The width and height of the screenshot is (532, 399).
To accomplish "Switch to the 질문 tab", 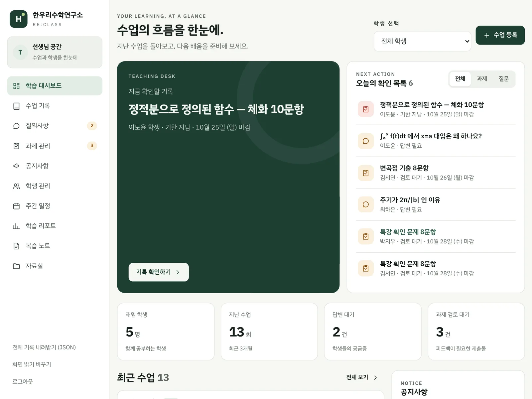I will coord(504,79).
